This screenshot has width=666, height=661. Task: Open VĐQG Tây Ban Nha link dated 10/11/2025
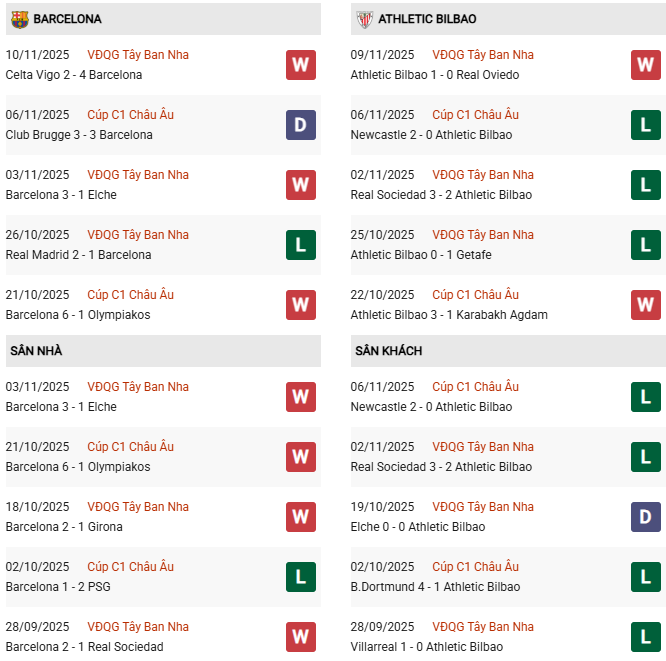138,55
